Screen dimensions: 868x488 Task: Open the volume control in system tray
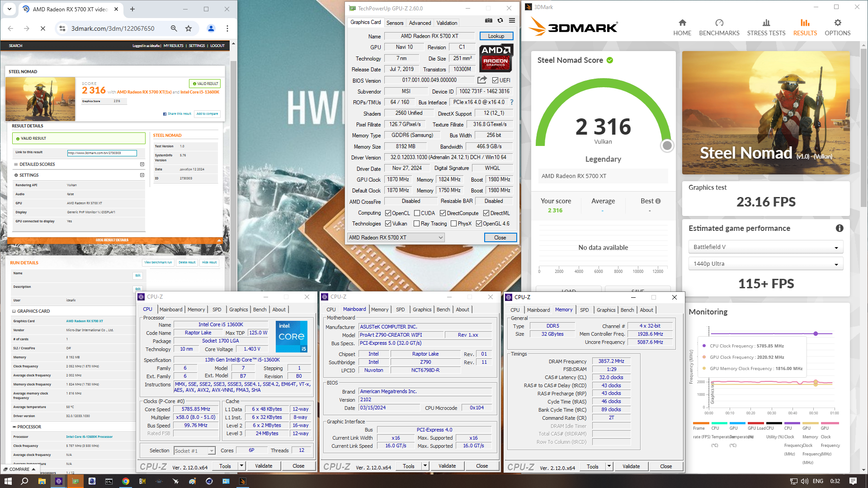[x=805, y=481]
